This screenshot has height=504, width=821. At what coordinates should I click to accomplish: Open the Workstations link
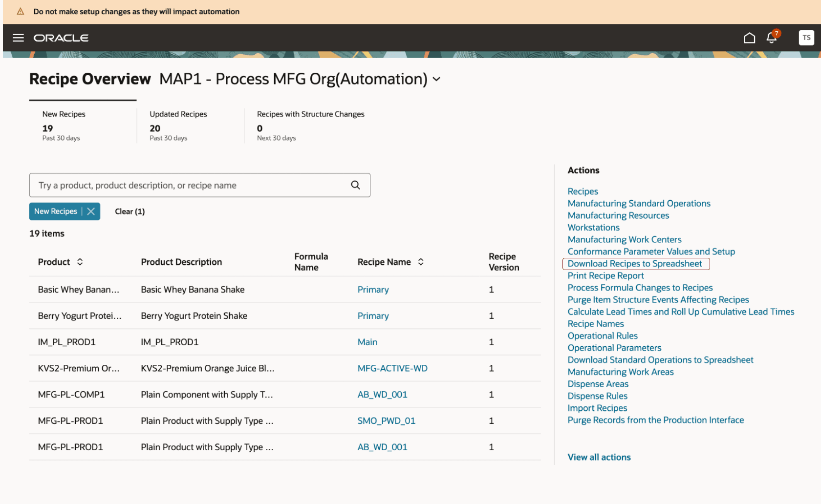coord(593,228)
